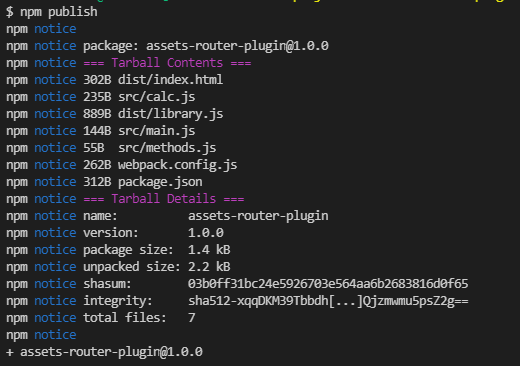Click the name value assets-router-plugin

[x=258, y=216]
